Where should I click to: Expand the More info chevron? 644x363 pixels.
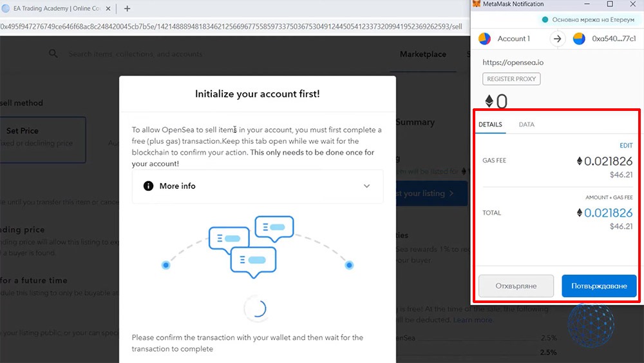[x=366, y=186]
